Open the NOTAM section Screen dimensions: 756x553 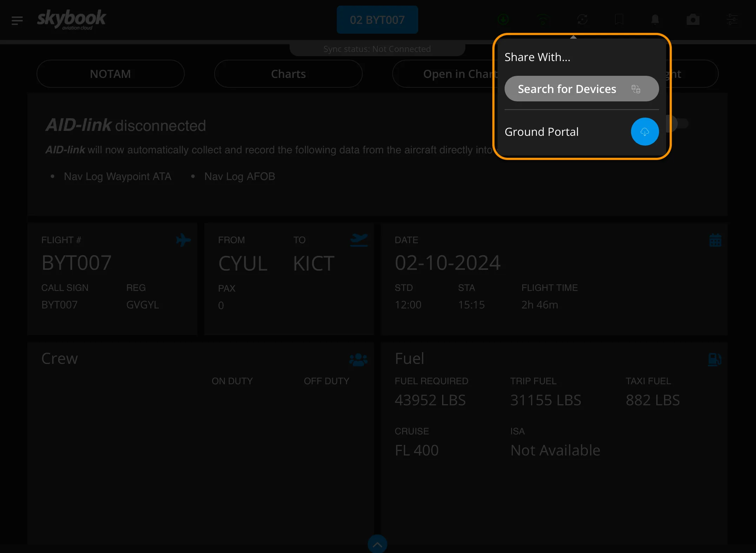point(110,74)
